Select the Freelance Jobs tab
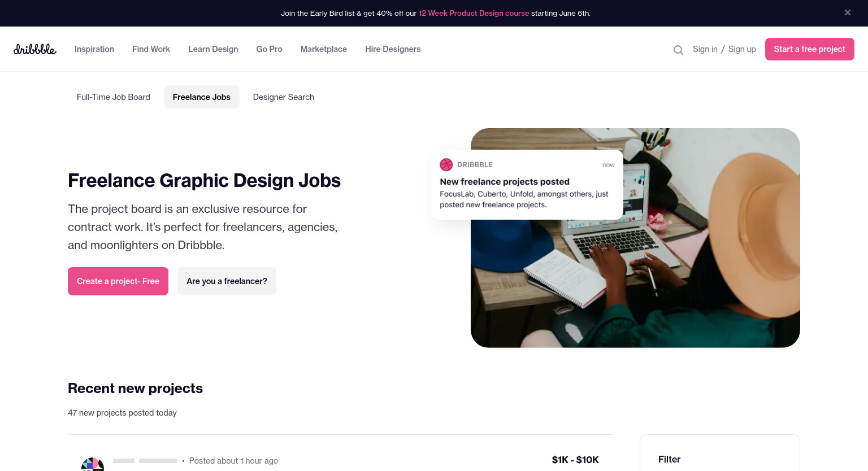The image size is (868, 471). point(202,97)
